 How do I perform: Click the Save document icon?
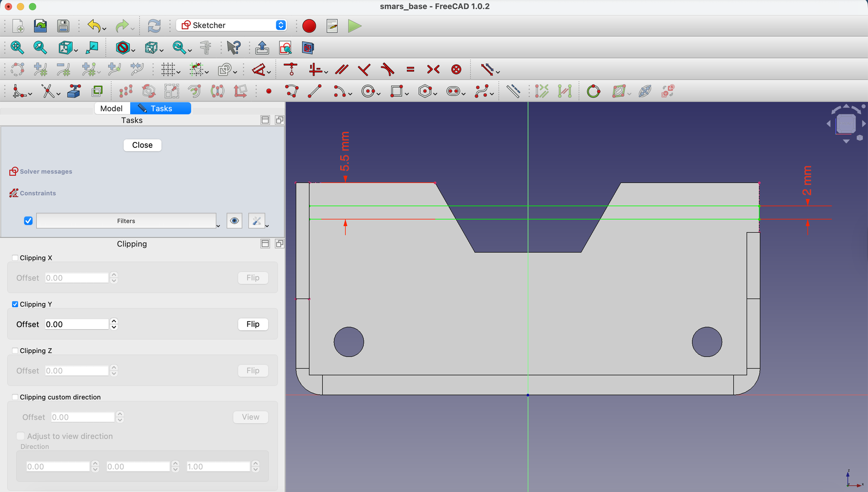coord(63,26)
